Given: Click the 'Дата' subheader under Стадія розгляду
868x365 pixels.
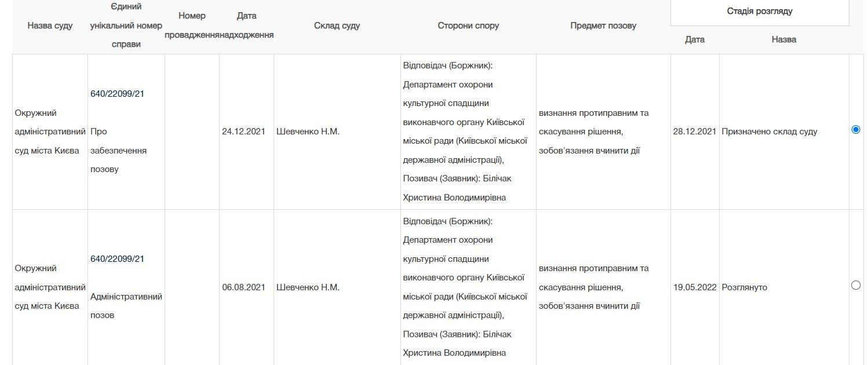Looking at the screenshot, I should (x=694, y=39).
